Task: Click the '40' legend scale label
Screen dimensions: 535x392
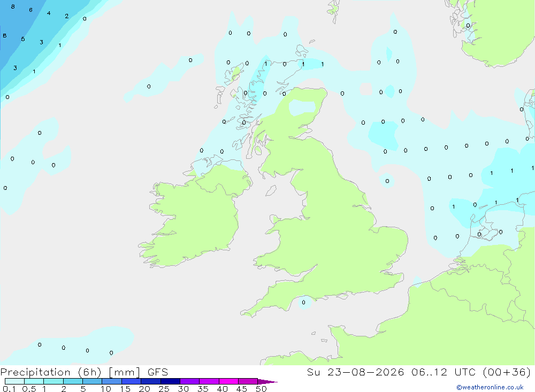Action: (222, 389)
